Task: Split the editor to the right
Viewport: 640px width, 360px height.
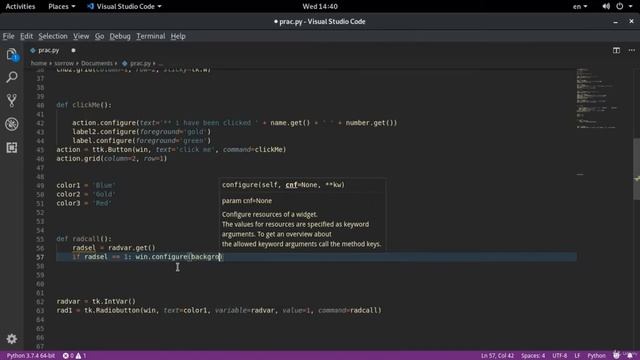Action: coord(616,50)
